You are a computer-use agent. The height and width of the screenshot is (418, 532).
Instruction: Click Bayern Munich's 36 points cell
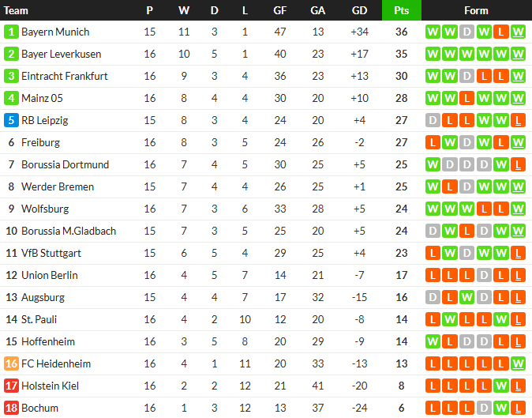click(401, 32)
